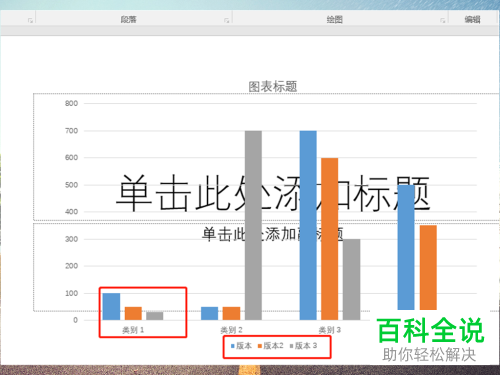Click the 700 value axis label
Screen dimensions: 500x375
tap(71, 131)
